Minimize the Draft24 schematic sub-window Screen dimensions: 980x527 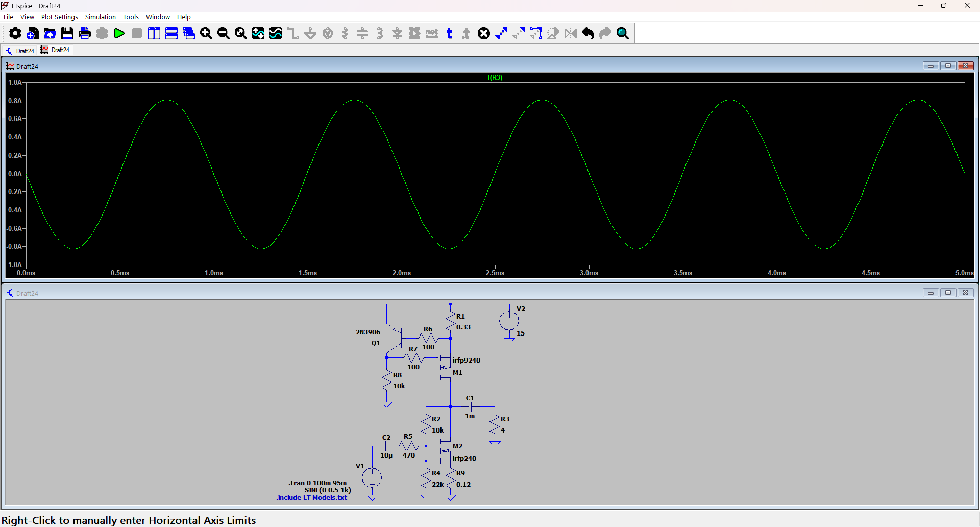(x=930, y=293)
